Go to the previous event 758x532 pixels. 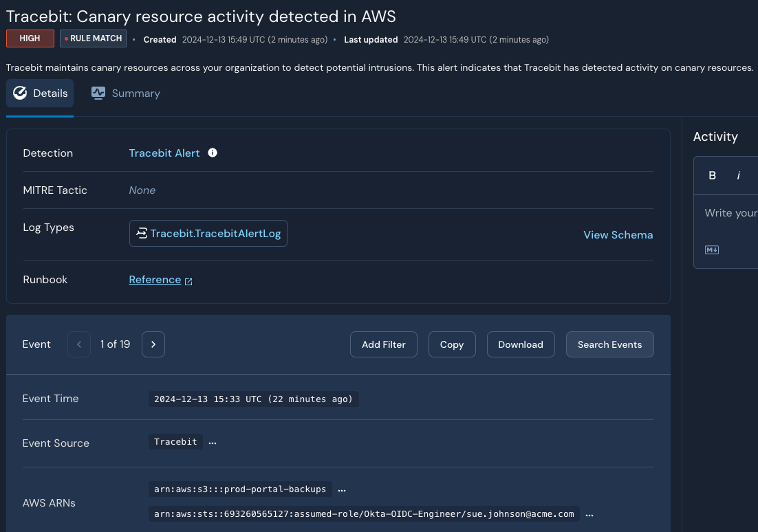pyautogui.click(x=79, y=344)
